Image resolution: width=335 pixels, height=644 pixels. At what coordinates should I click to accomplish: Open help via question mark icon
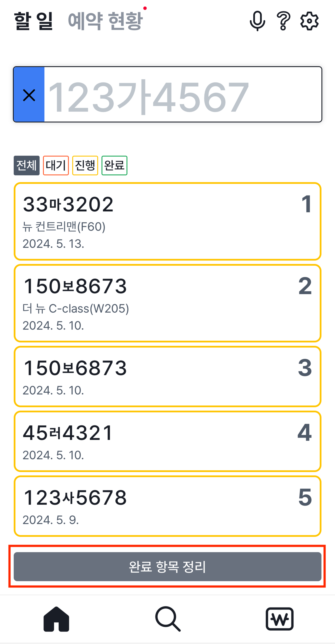click(x=283, y=21)
